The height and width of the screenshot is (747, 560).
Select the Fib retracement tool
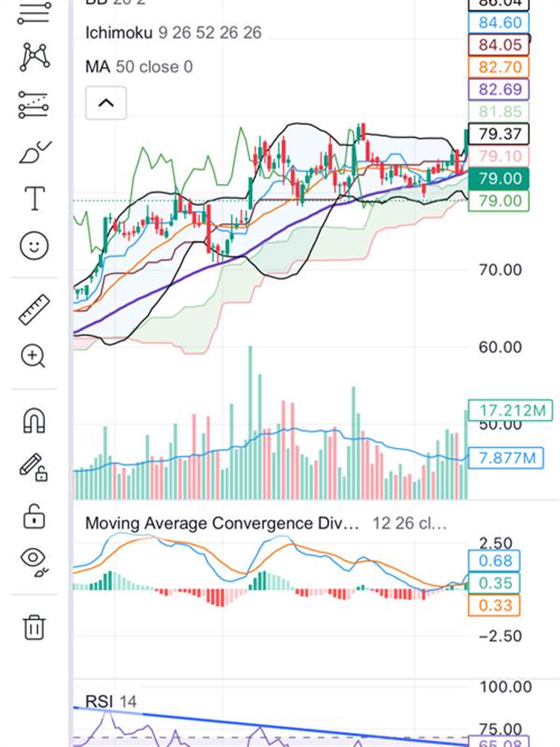(34, 13)
